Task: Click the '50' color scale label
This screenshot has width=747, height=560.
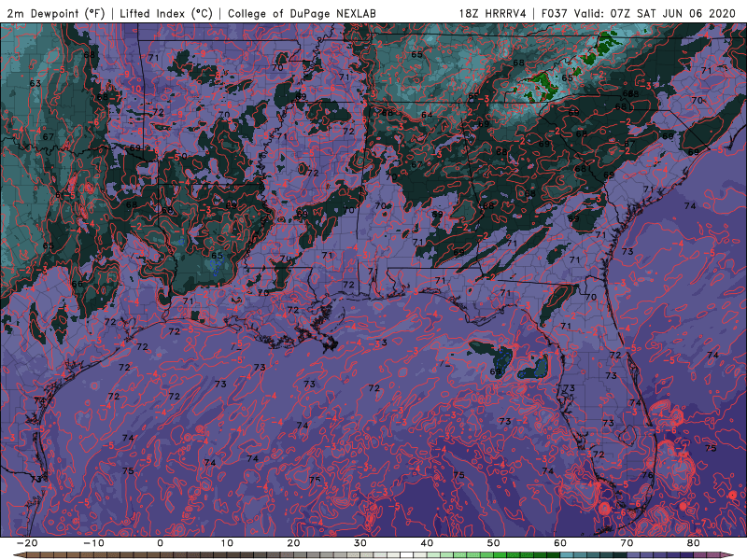Action: (x=494, y=543)
